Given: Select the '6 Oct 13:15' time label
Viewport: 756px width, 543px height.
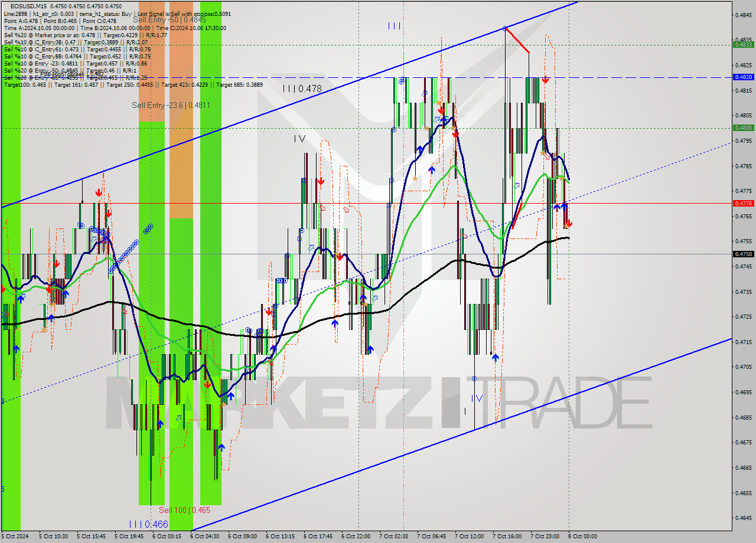Looking at the screenshot, I should [x=281, y=537].
